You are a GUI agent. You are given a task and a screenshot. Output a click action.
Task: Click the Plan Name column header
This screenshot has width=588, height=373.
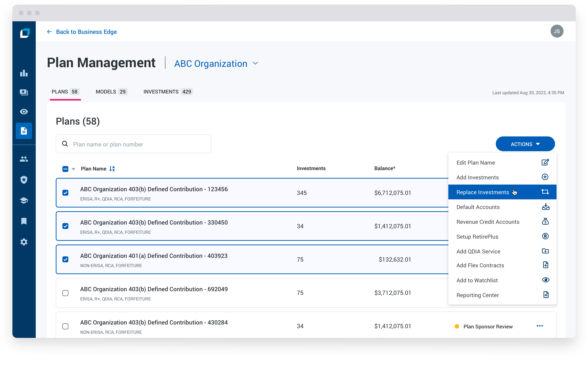click(x=94, y=169)
